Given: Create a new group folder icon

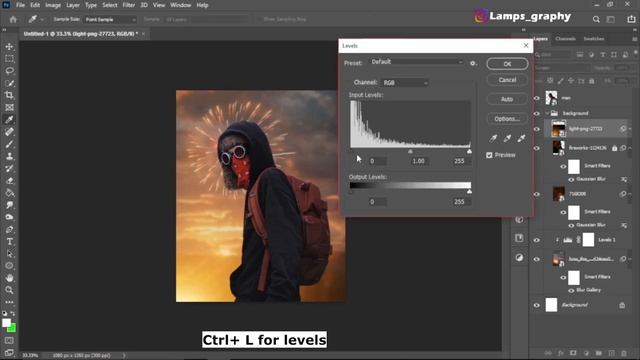Looking at the screenshot, I should point(598,353).
